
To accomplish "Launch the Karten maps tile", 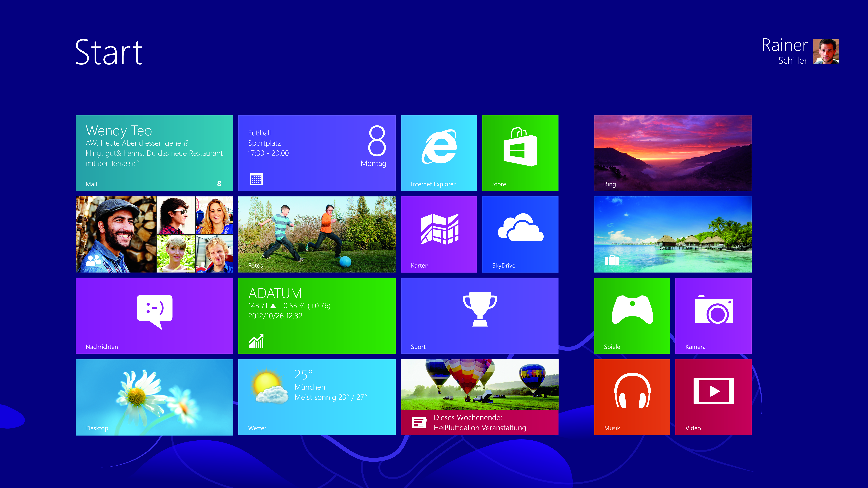I will [439, 235].
